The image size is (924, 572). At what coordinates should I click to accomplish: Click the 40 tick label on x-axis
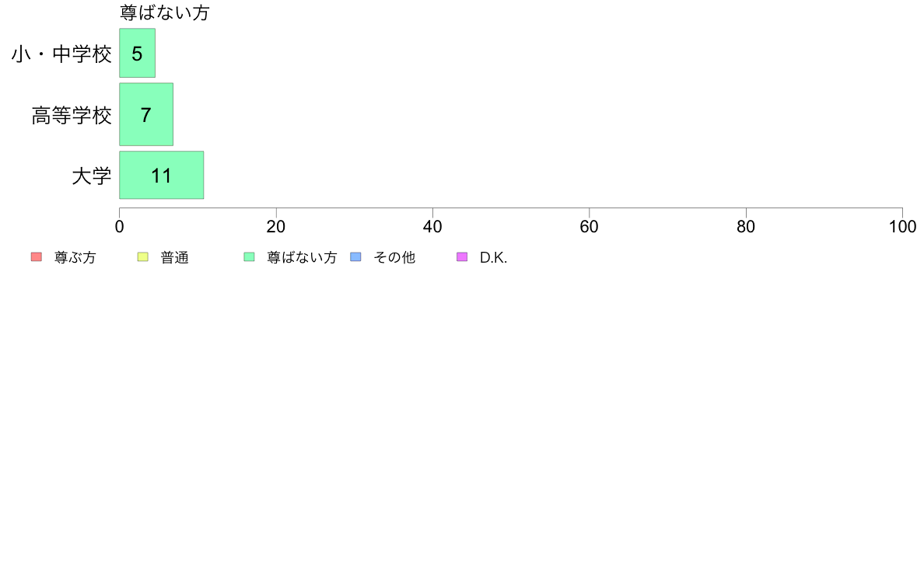(x=432, y=227)
